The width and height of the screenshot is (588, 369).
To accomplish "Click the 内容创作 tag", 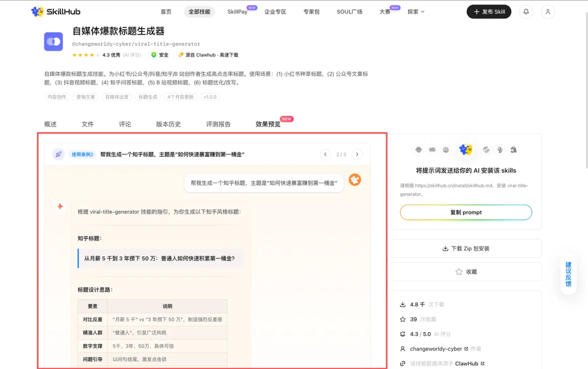I will (57, 97).
